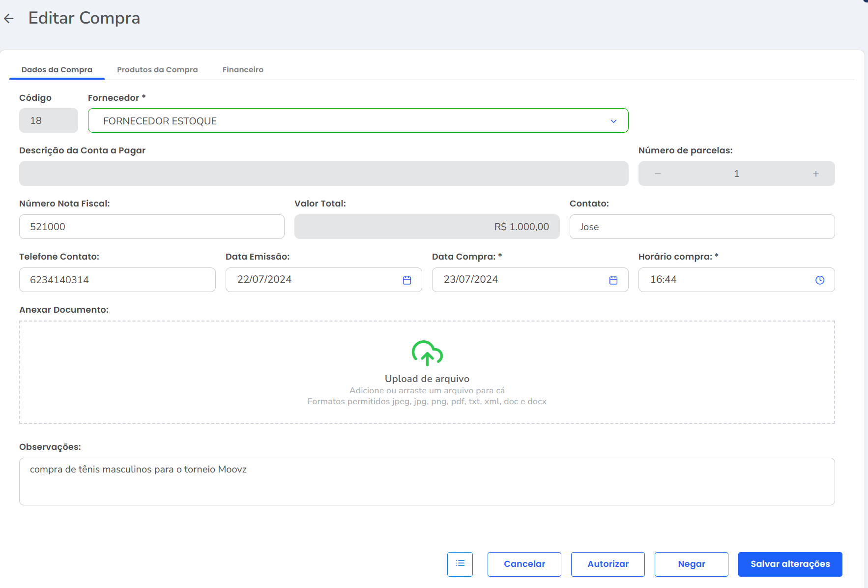Authorize the purchase with Autorizar
Image resolution: width=868 pixels, height=588 pixels.
(608, 564)
